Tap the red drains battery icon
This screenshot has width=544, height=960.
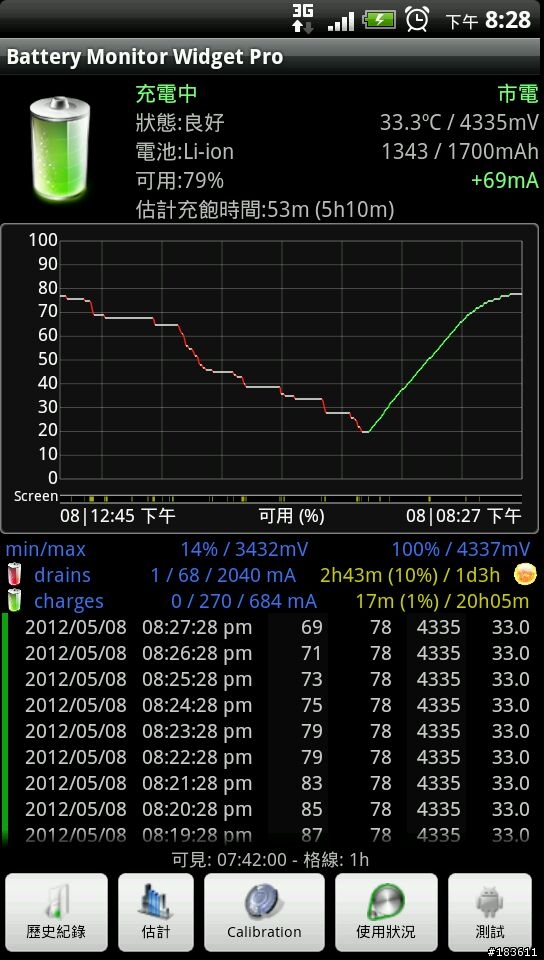pyautogui.click(x=15, y=575)
